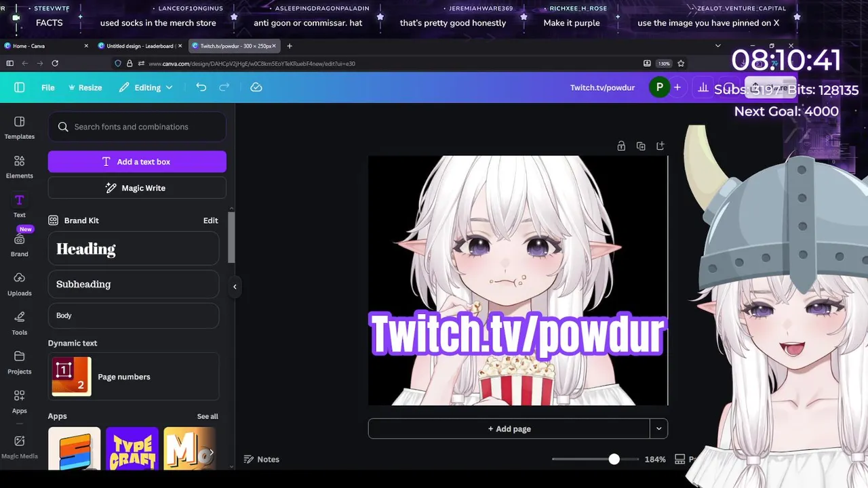Duplicate the page with the copy icon

641,146
